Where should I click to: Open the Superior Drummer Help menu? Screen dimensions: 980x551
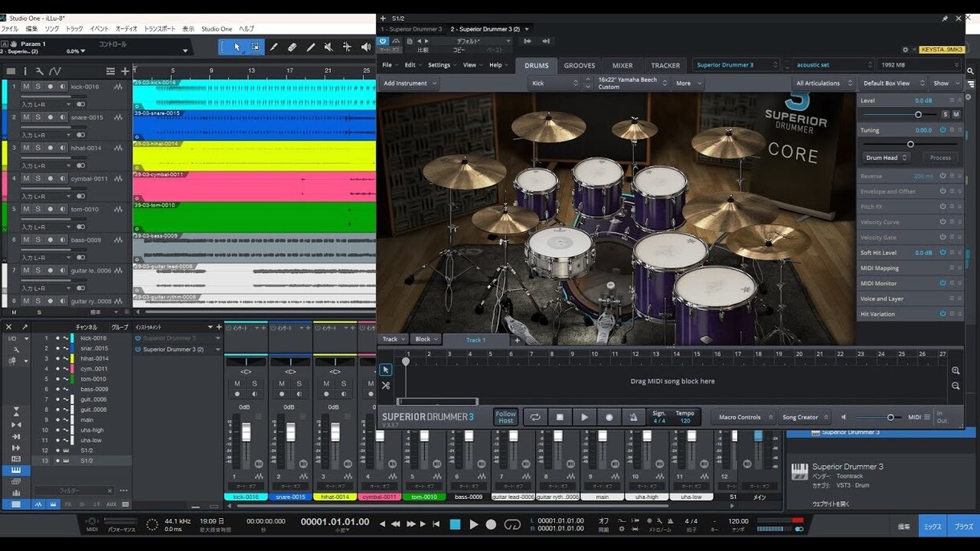click(x=498, y=65)
